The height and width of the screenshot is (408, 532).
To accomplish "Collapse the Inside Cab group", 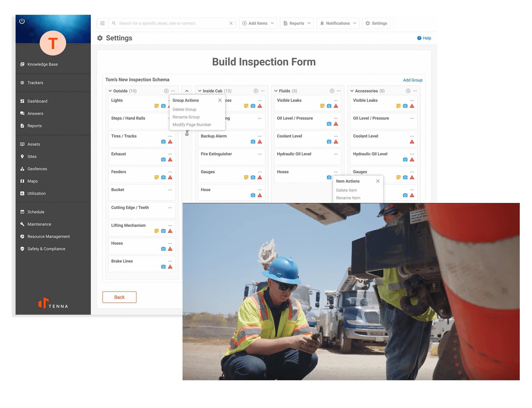I will [200, 91].
